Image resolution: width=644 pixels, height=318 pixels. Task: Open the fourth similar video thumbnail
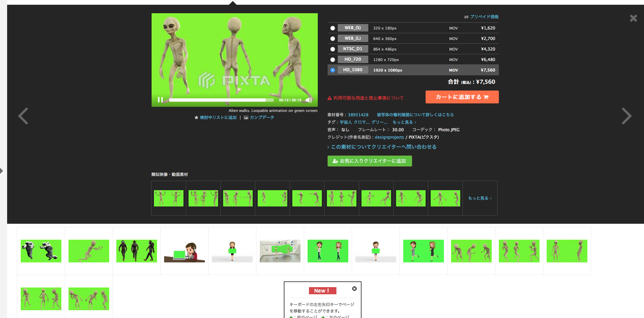pos(272,198)
